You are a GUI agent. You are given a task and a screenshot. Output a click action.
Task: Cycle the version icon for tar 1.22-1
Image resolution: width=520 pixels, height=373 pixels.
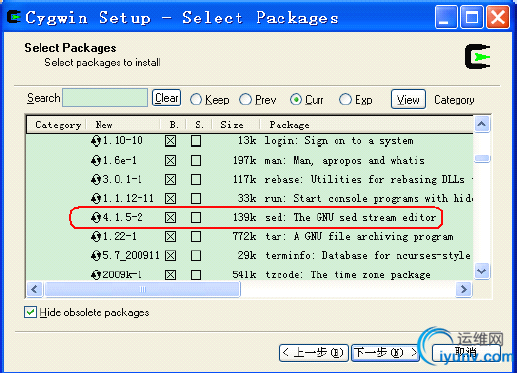pos(96,237)
